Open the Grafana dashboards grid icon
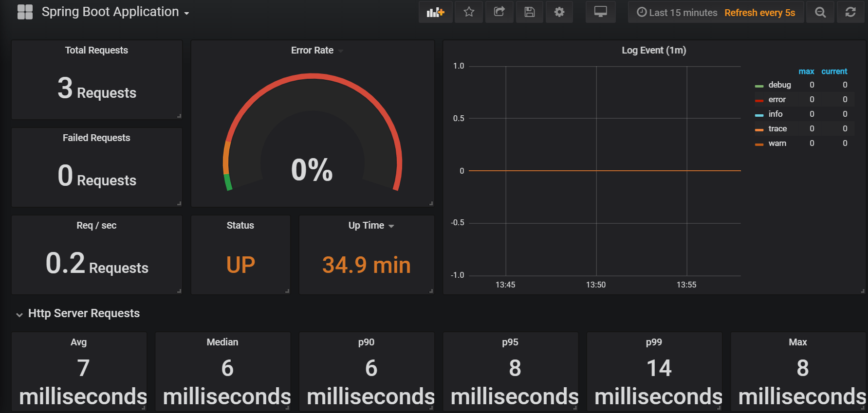 [x=25, y=12]
